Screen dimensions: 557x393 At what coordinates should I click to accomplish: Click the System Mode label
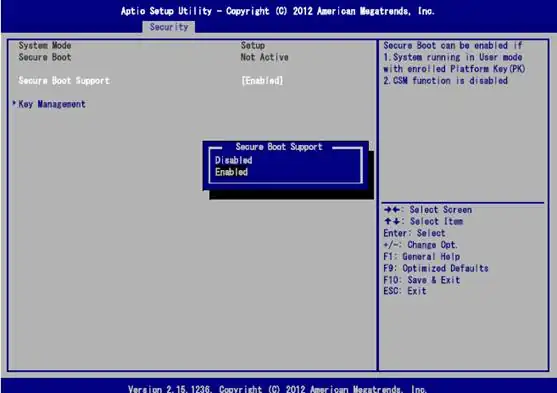[45, 45]
